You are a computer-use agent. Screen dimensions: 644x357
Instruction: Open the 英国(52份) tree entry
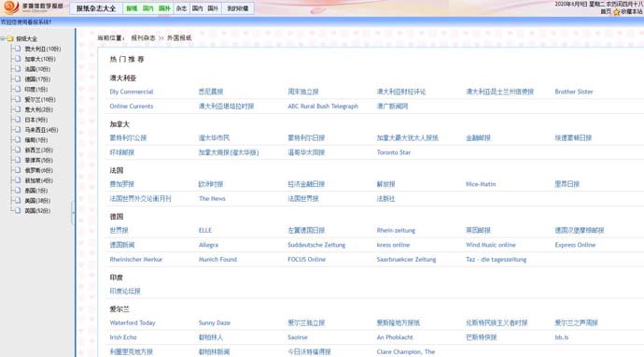[37, 210]
